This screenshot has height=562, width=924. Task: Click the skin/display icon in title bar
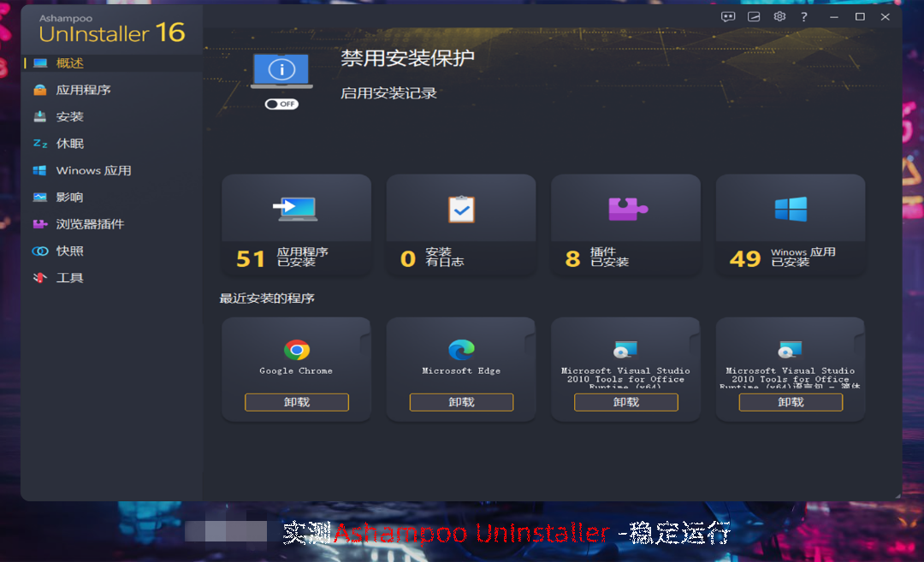(x=754, y=16)
